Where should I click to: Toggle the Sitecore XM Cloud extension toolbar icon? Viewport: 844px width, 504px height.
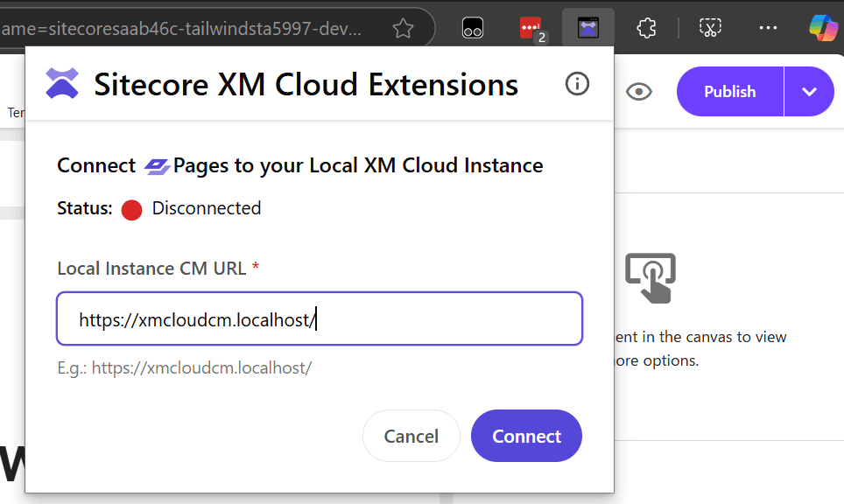coord(588,29)
